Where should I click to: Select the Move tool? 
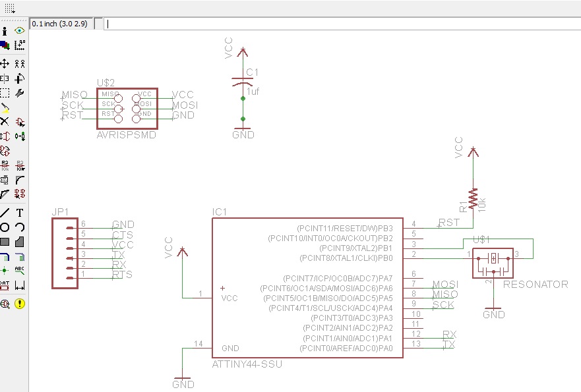pyautogui.click(x=5, y=64)
